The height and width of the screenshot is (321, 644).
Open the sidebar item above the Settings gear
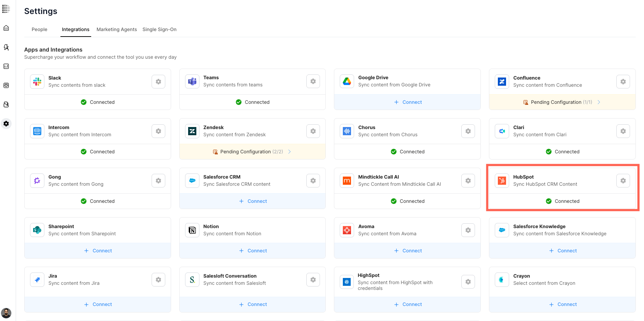coord(6,104)
